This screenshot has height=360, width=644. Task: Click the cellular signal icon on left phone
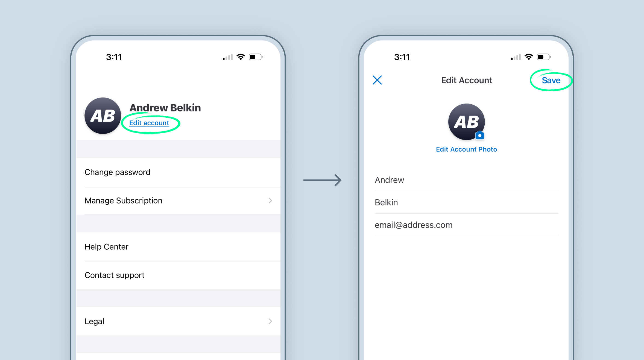pos(227,57)
